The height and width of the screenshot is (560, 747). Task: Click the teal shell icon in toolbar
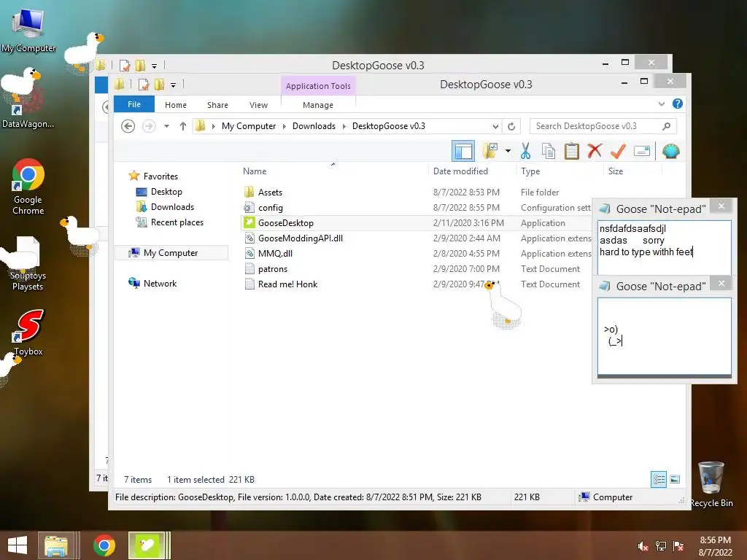pyautogui.click(x=671, y=152)
